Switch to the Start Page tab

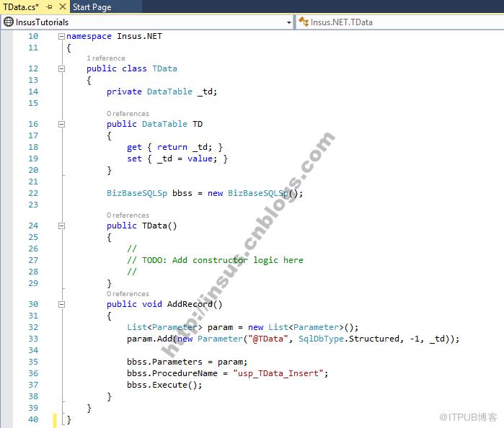point(92,6)
